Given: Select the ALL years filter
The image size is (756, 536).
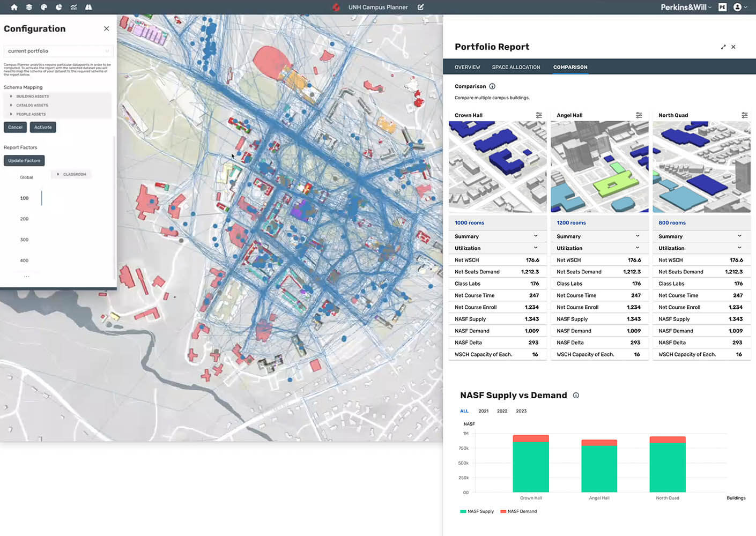Looking at the screenshot, I should [464, 411].
